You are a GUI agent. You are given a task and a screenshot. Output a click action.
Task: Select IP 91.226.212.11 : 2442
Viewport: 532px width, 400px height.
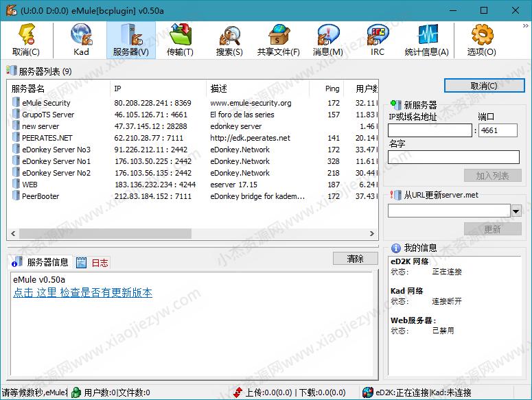click(150, 150)
